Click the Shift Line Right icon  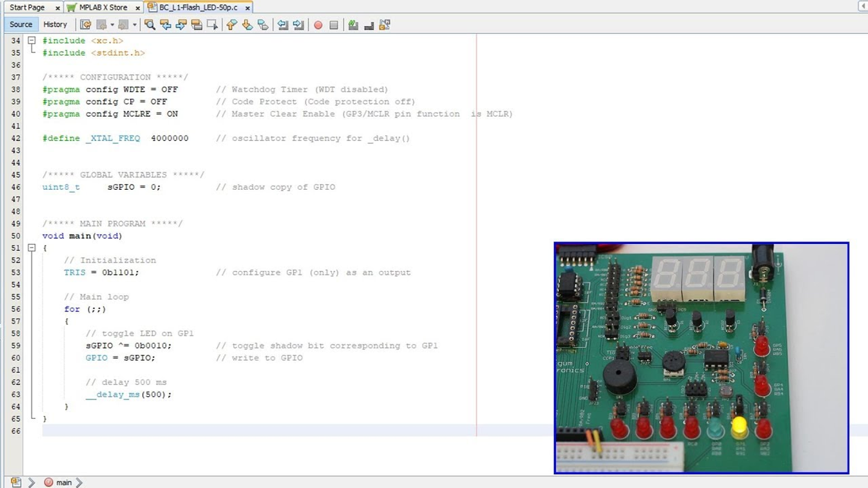click(x=298, y=25)
